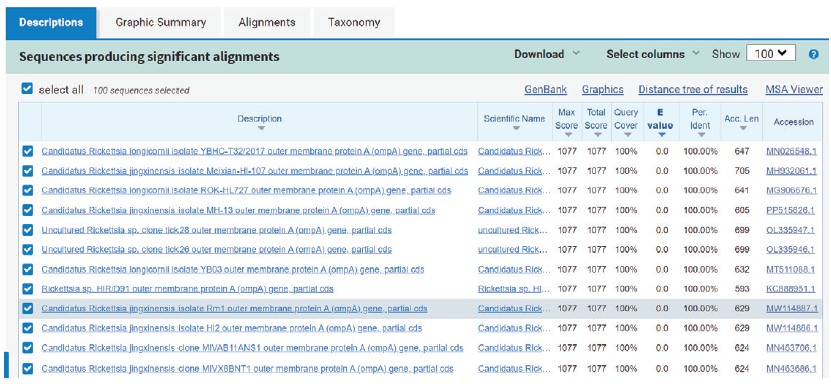Open the Show 100 results dropdown
This screenshot has width=831, height=384.
[x=771, y=53]
